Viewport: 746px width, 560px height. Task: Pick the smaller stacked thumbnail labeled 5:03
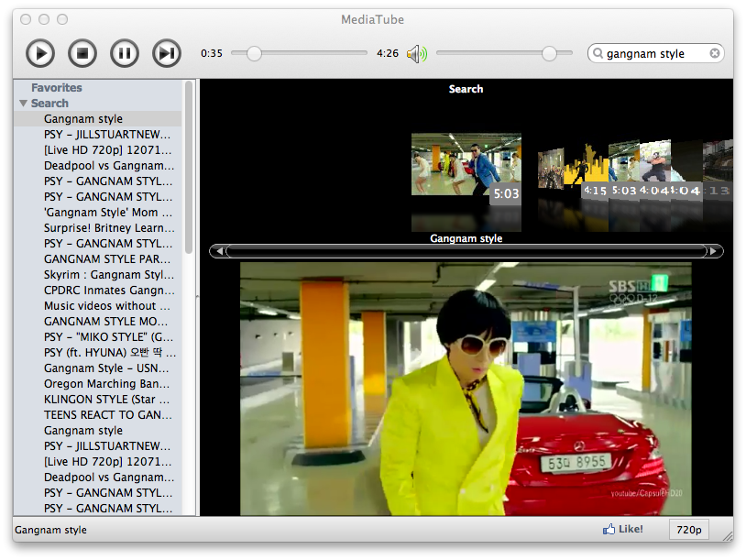[x=624, y=169]
